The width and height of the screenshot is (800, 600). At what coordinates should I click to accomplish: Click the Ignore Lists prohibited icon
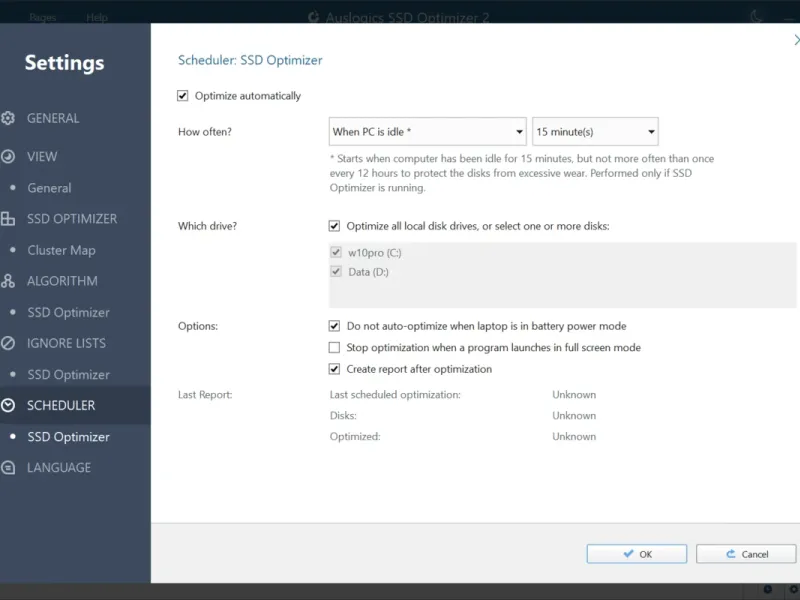pos(8,343)
